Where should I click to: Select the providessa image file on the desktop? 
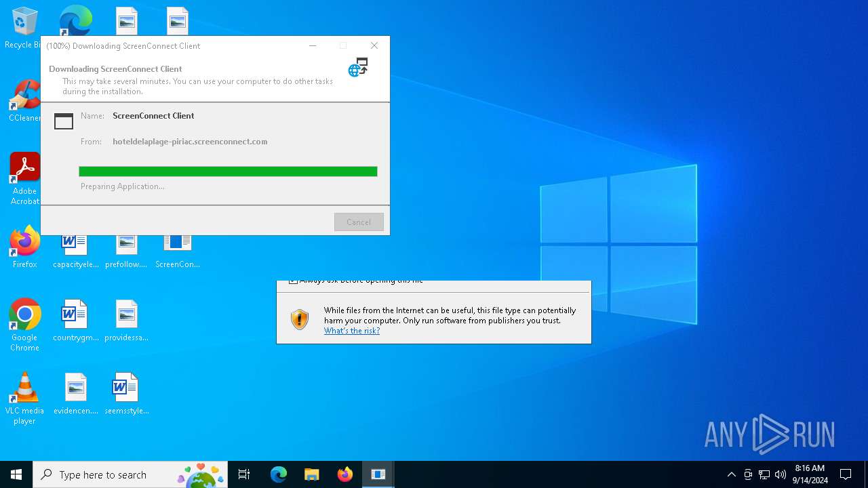pos(126,321)
